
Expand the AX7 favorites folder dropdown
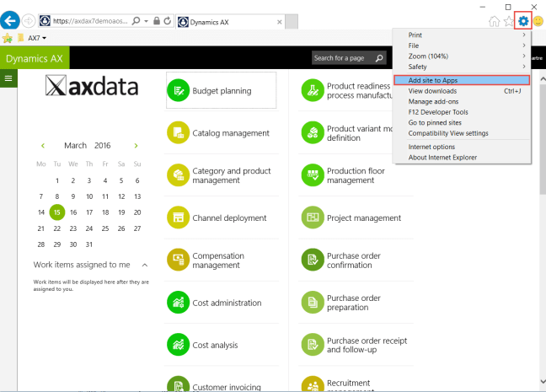[44, 38]
